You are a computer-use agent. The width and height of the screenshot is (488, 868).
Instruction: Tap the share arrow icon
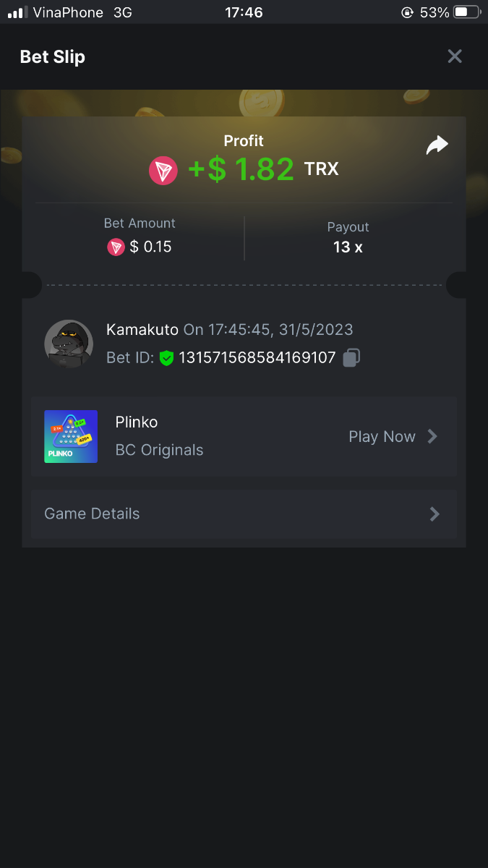tap(437, 145)
